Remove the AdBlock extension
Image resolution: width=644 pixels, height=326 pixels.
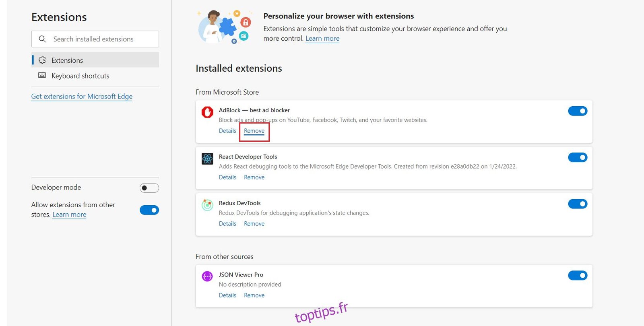coord(254,131)
